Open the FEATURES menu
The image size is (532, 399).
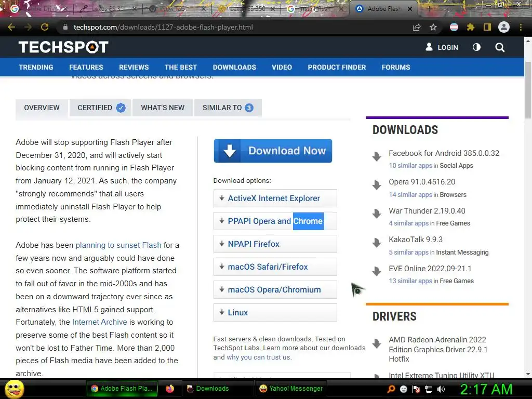pos(86,67)
